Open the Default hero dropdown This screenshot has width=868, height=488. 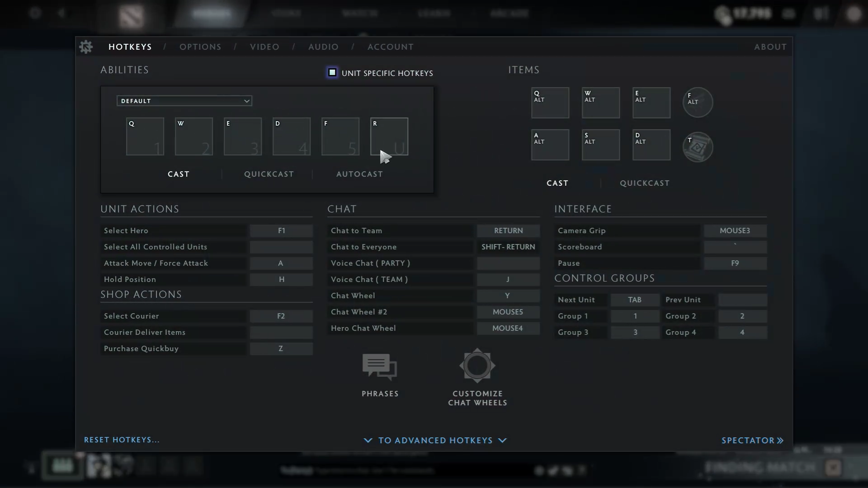(184, 101)
